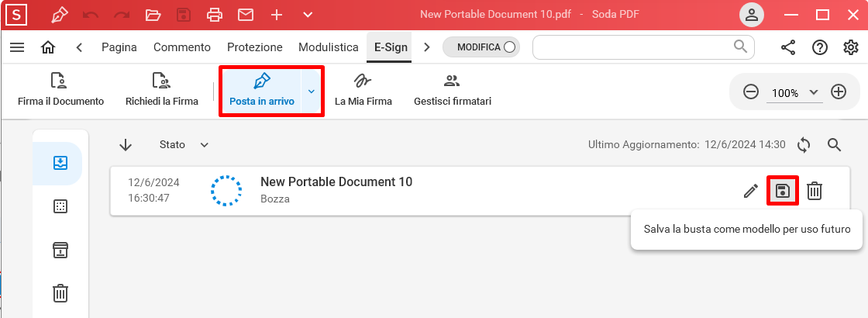Click the save envelope as template icon
868x318 pixels.
[x=783, y=191]
